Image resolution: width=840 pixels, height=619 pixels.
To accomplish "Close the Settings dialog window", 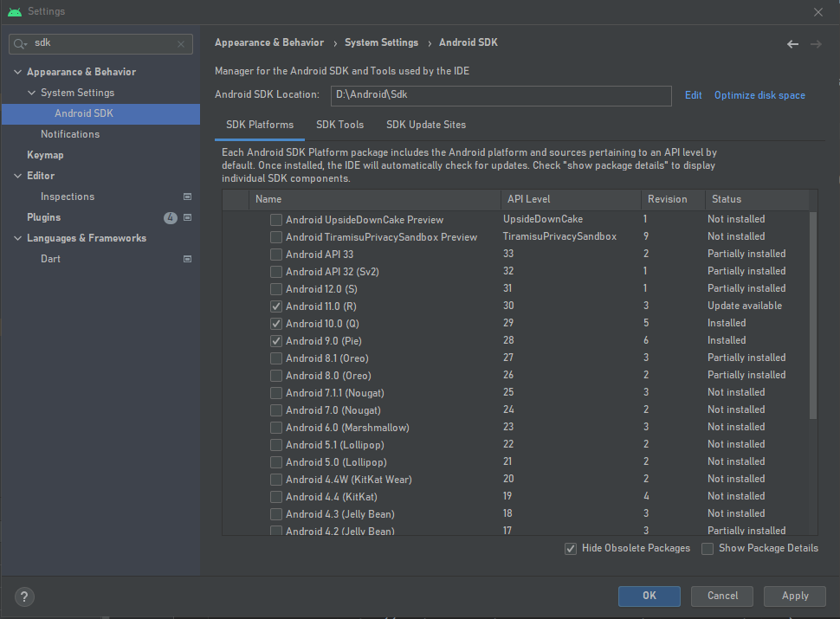I will coord(818,12).
